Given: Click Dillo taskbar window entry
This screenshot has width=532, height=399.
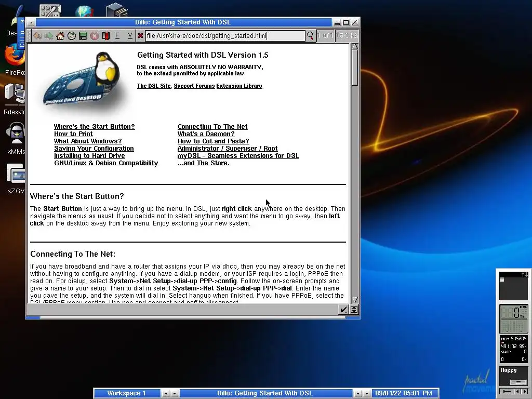Looking at the screenshot, I should (x=265, y=393).
